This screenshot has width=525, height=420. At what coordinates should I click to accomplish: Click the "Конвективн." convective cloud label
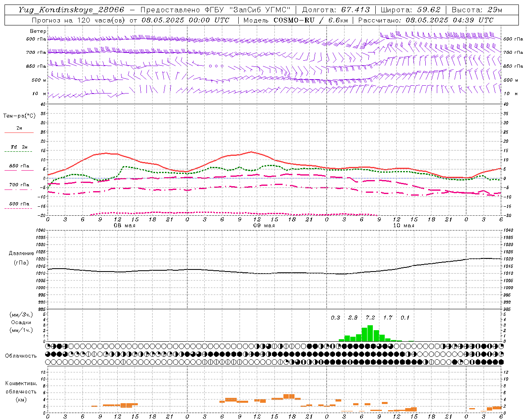click(x=21, y=383)
